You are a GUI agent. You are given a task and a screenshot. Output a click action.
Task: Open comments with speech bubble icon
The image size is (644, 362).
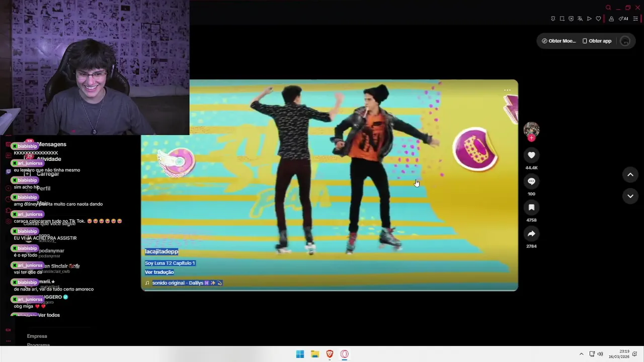pos(531,182)
